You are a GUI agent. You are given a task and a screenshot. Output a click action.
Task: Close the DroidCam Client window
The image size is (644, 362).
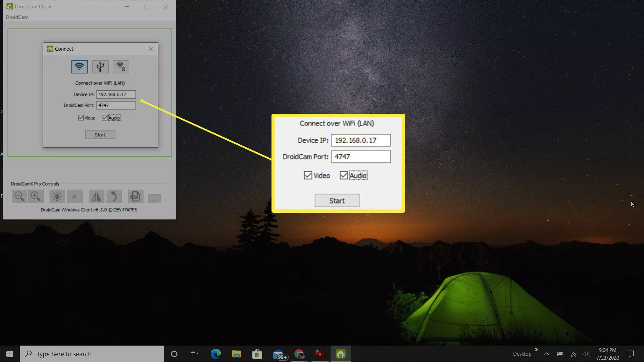click(166, 7)
